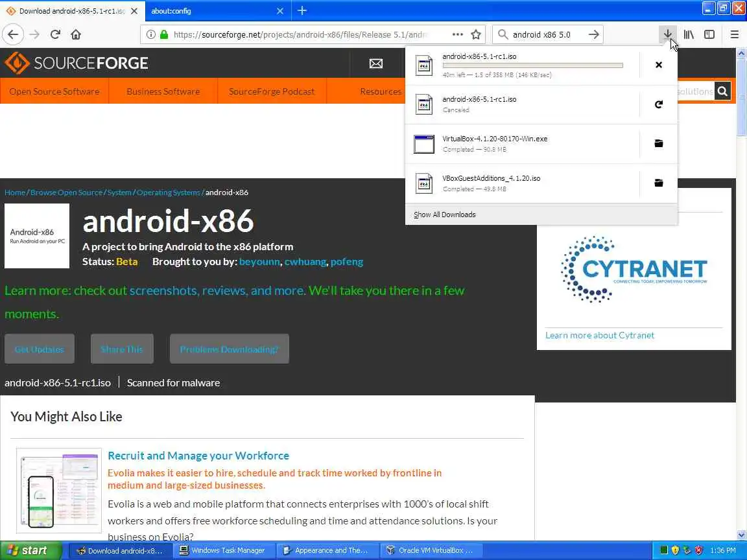Click the SourceForge site search magnifier button
This screenshot has height=560, width=747.
pyautogui.click(x=722, y=91)
